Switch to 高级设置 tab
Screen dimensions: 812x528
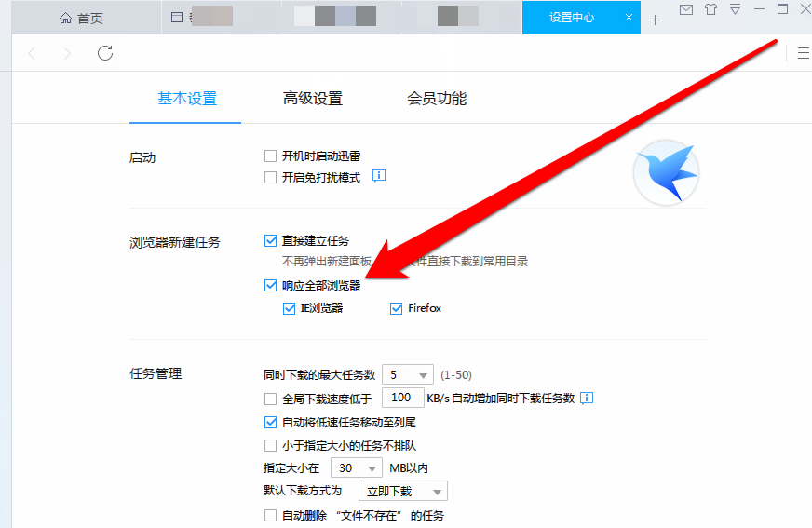click(313, 99)
